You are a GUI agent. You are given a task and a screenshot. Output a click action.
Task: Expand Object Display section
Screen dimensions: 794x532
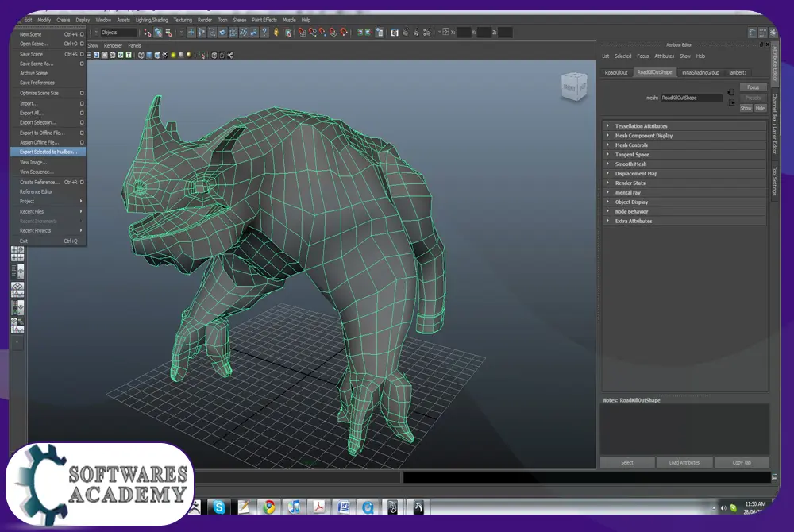coord(684,202)
